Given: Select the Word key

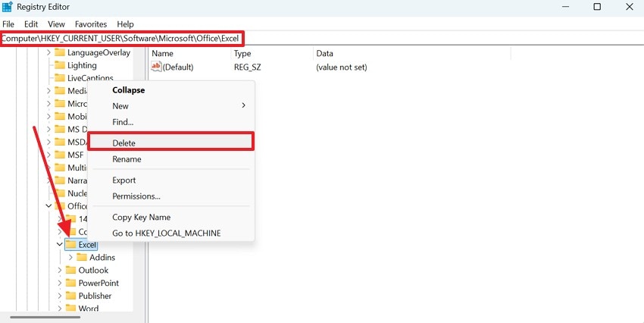Looking at the screenshot, I should (x=89, y=308).
